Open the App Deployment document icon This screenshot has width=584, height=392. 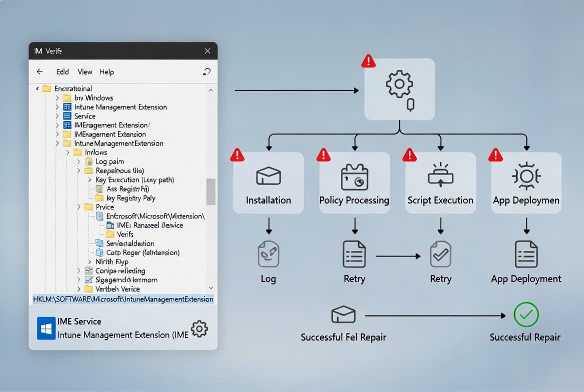pyautogui.click(x=526, y=254)
